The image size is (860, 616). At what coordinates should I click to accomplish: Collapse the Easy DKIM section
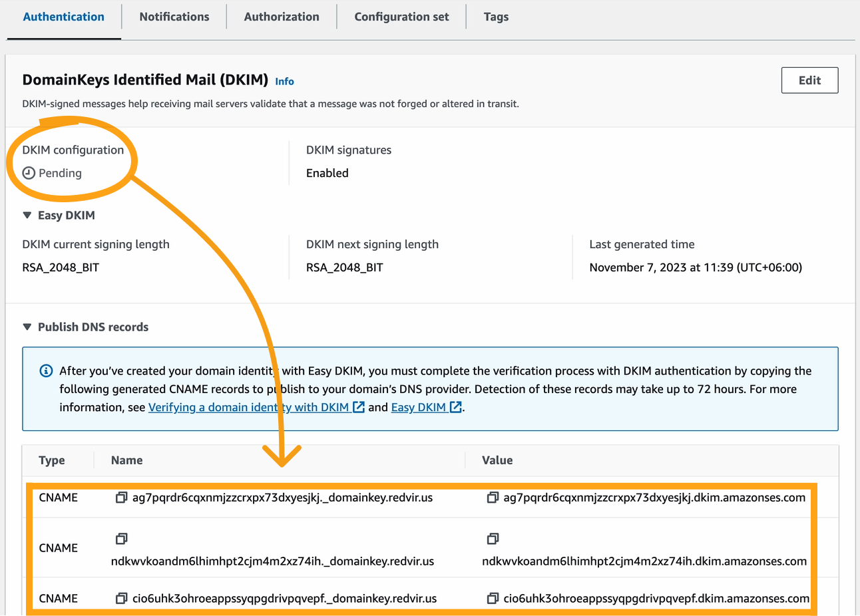click(x=27, y=216)
